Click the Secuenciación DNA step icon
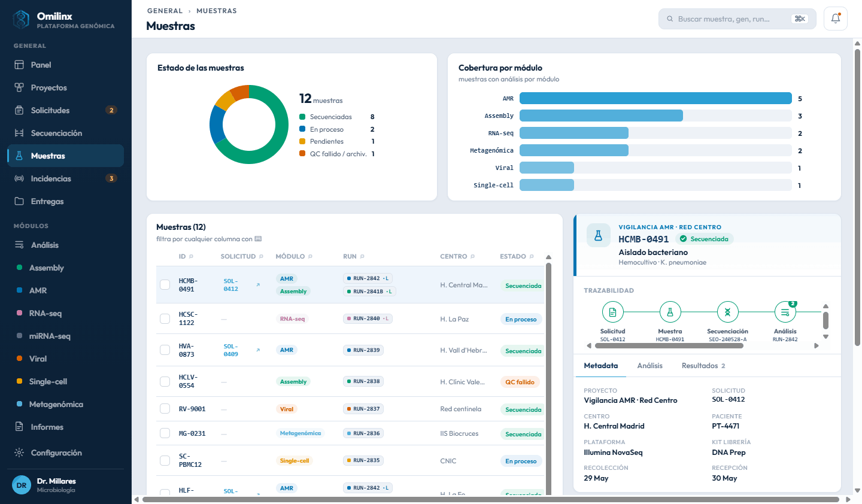 pos(727,312)
